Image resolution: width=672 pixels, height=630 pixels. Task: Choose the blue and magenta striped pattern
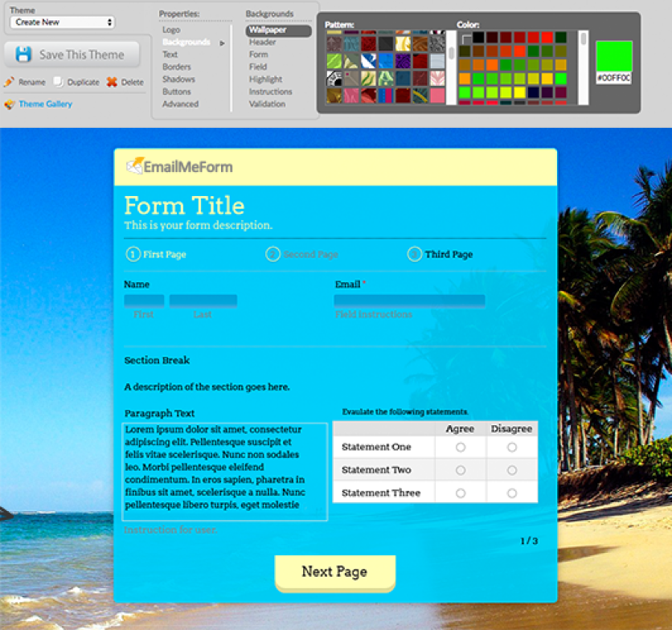pyautogui.click(x=386, y=96)
